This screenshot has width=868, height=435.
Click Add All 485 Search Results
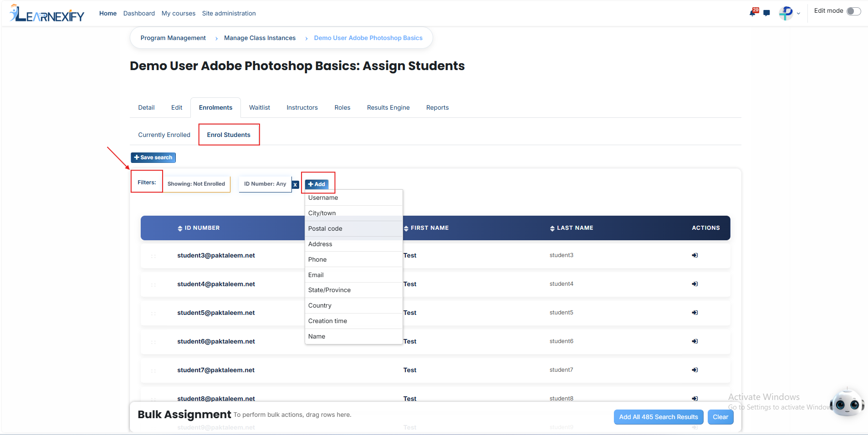click(x=659, y=417)
